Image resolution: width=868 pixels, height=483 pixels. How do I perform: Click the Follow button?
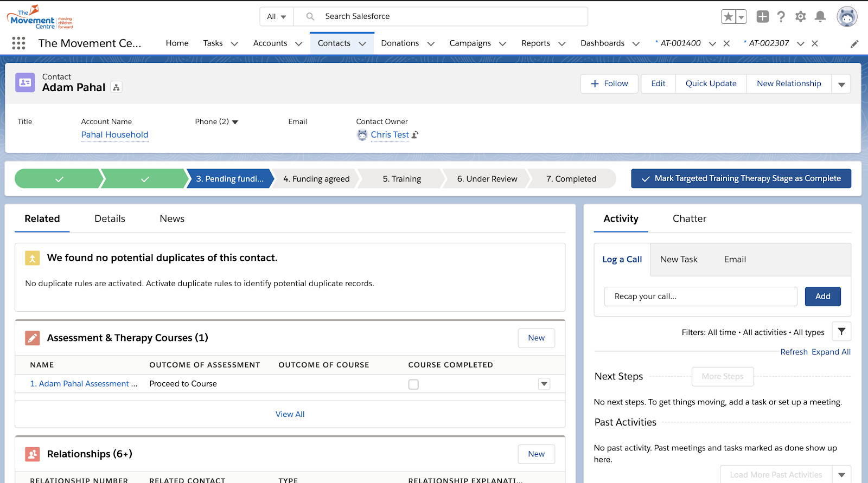[609, 84]
